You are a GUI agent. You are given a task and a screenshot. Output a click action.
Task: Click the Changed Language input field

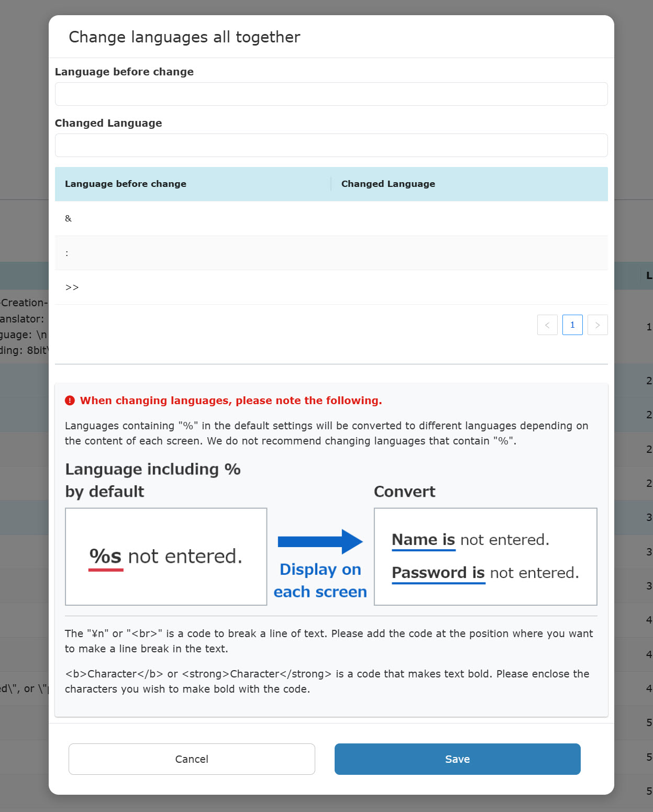point(331,146)
